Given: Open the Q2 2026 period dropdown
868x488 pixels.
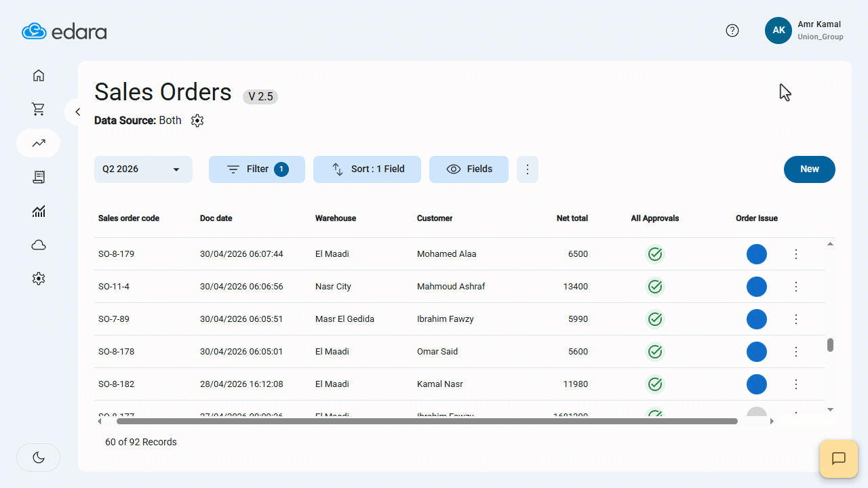Looking at the screenshot, I should coord(143,169).
